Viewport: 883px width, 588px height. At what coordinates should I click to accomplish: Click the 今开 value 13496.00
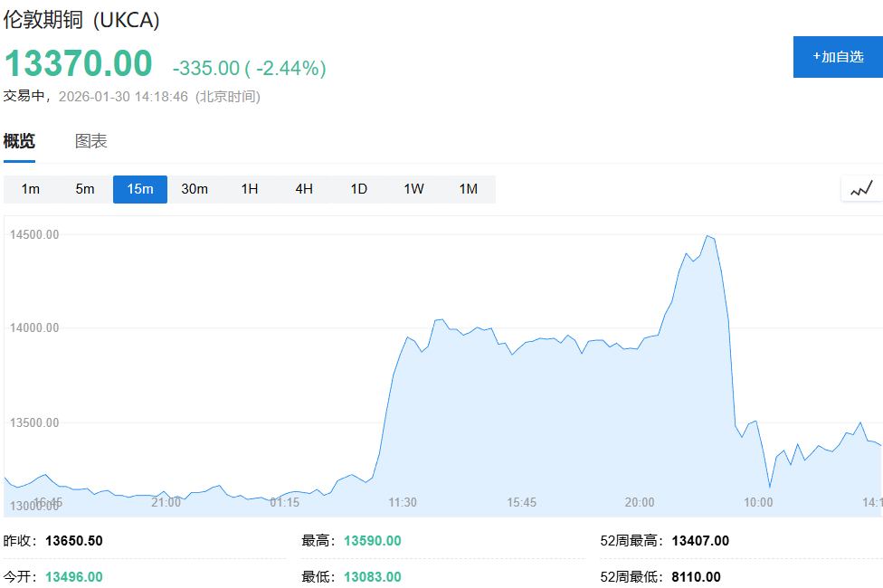[x=72, y=575]
